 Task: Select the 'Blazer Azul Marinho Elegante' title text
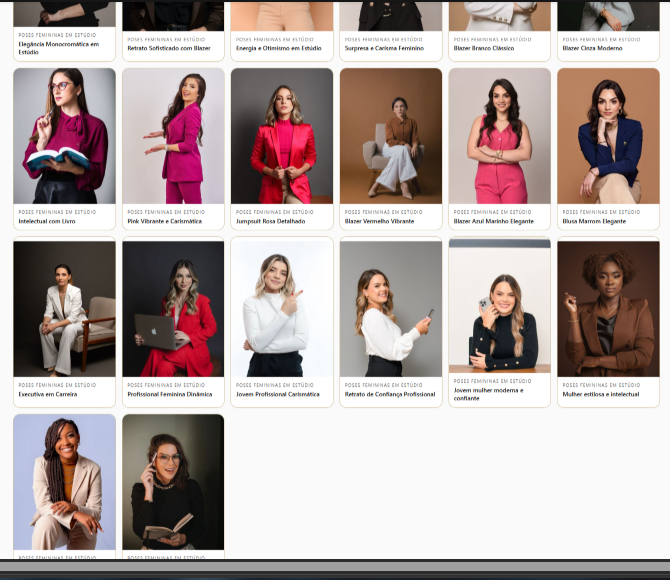tap(494, 221)
